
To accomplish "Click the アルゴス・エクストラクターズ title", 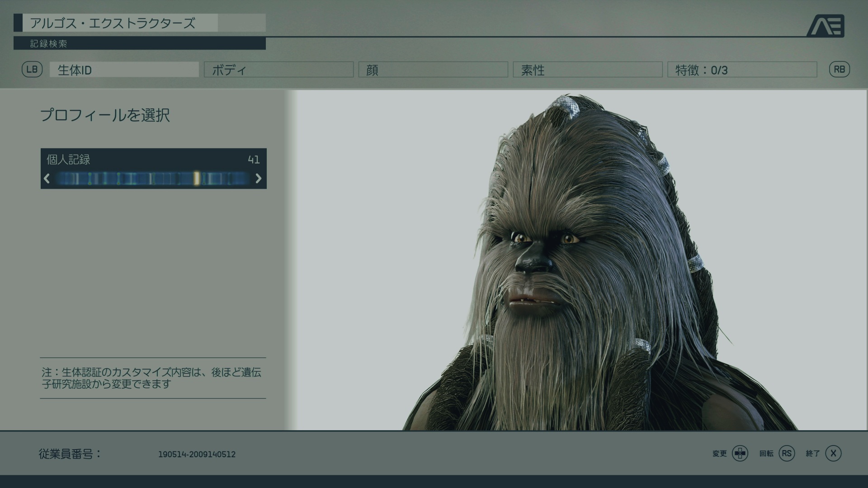I will [113, 23].
